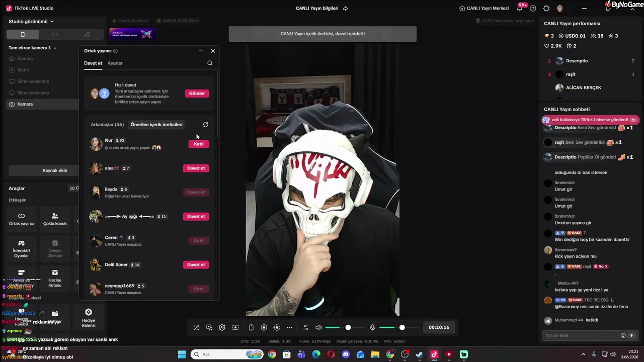Open the settings gear in title bar
The image size is (644, 362).
coord(546,9)
